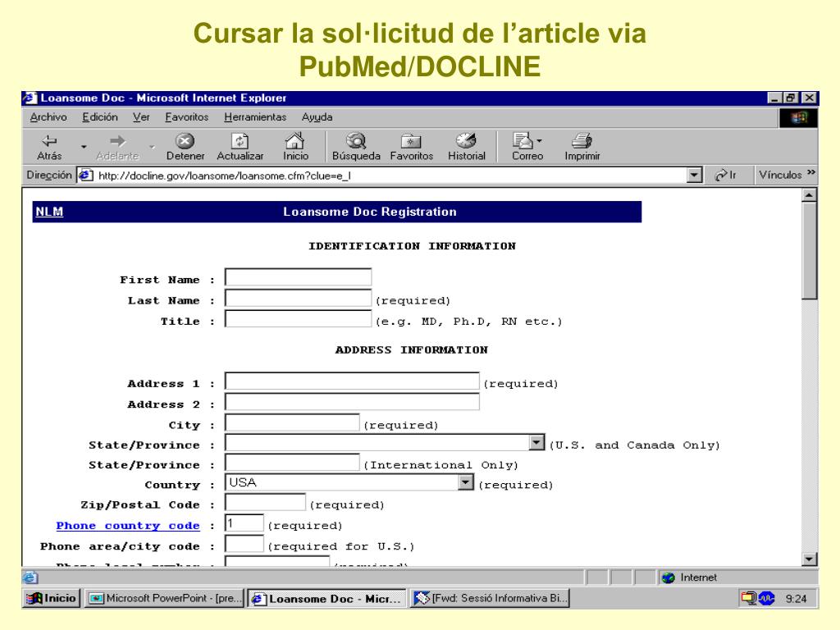Click the URL address bar
The image size is (840, 630).
pyautogui.click(x=382, y=176)
